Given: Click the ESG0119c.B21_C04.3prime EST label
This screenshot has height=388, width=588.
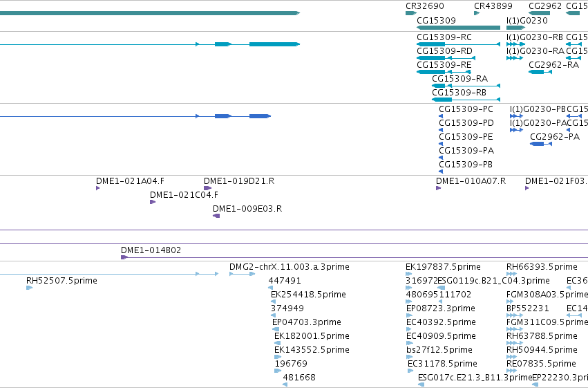Looking at the screenshot, I should point(493,281).
